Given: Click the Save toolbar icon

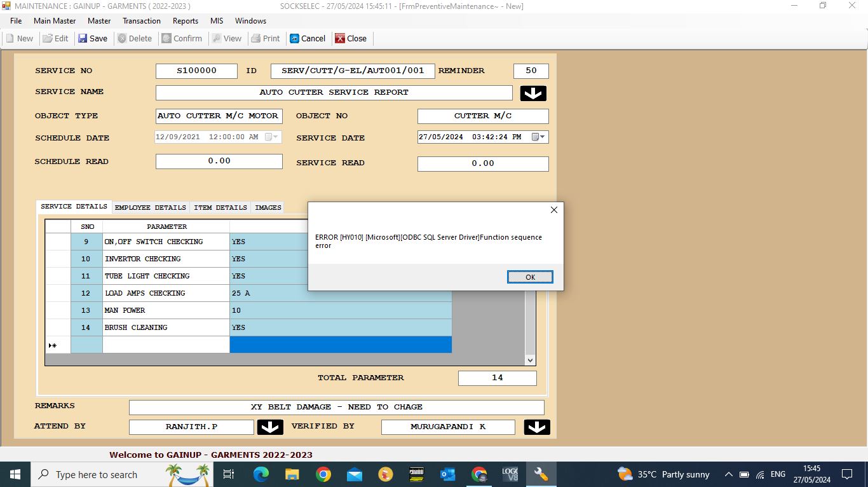Looking at the screenshot, I should click(83, 38).
